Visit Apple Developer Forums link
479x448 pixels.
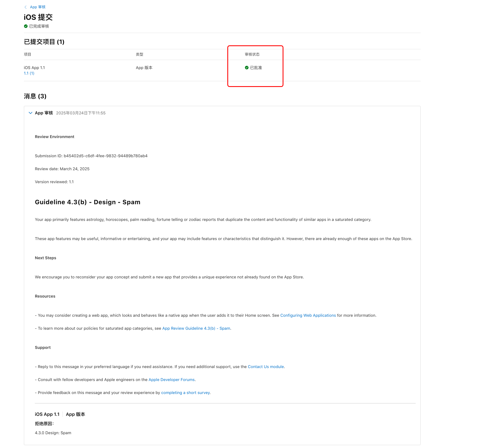tap(172, 380)
